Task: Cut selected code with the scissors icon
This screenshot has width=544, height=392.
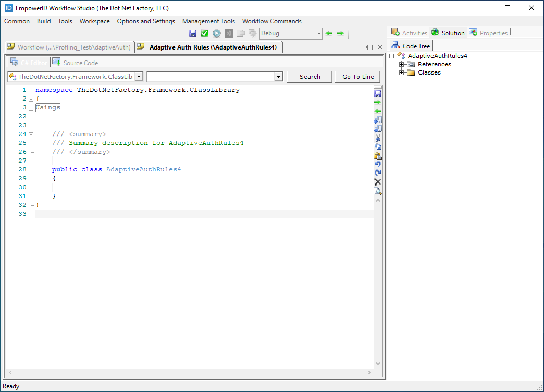Action: click(378, 138)
